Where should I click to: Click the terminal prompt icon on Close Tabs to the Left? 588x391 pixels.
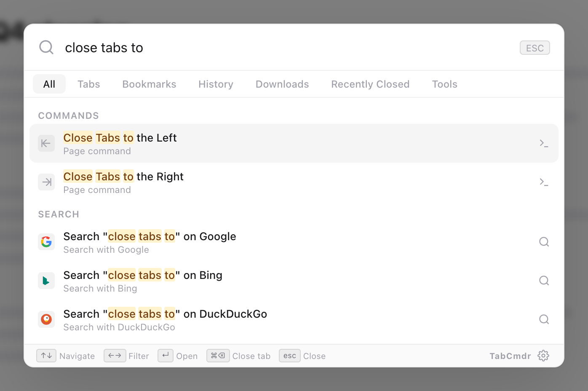click(544, 143)
